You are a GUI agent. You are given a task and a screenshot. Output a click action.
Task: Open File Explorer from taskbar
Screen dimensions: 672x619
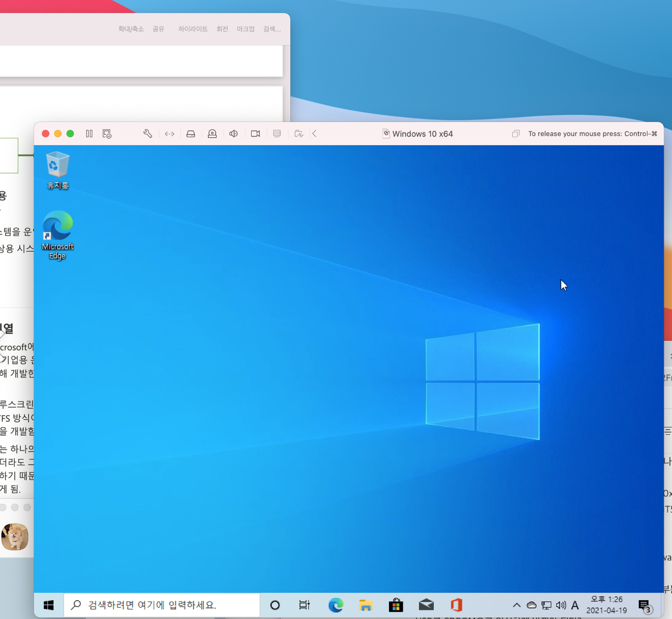[x=366, y=605]
